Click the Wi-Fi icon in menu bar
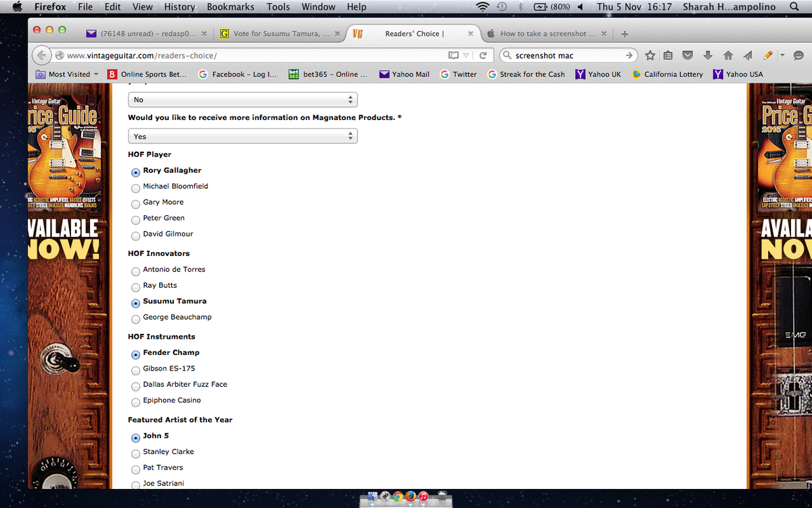812x508 pixels. [482, 7]
